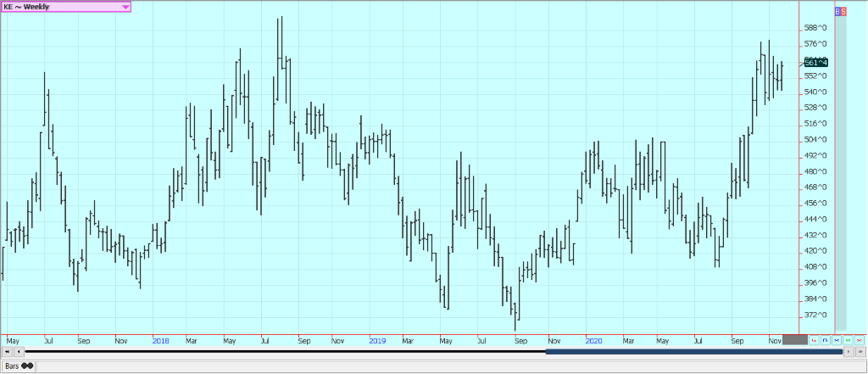Image resolution: width=868 pixels, height=374 pixels.
Task: Click the 2018 year label on time axis
Action: [160, 341]
